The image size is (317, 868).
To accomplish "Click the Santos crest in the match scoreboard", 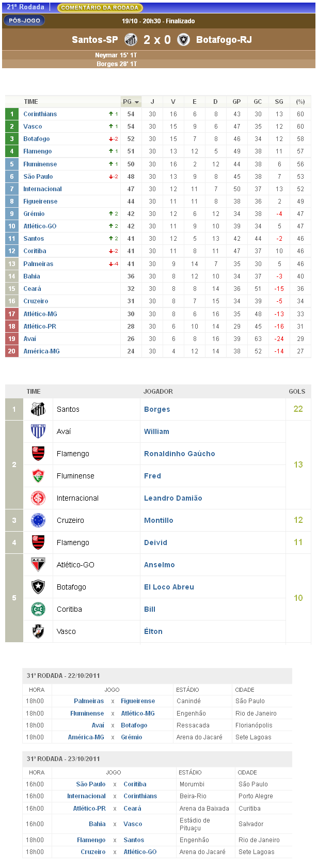I will [131, 40].
